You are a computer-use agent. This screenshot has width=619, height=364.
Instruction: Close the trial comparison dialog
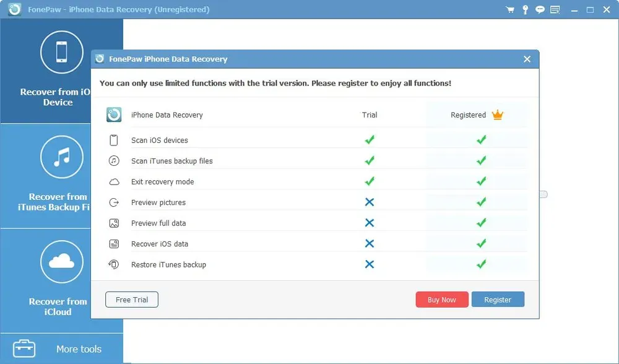527,59
